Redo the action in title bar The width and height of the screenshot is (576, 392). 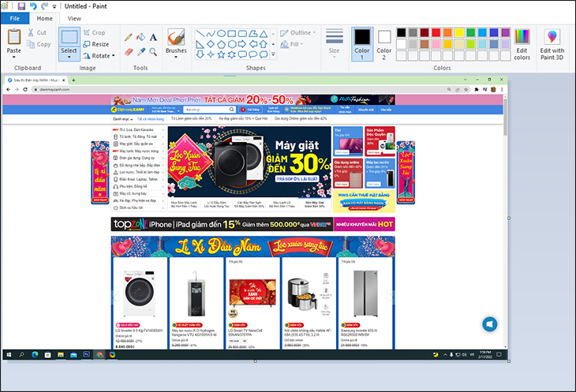(44, 6)
